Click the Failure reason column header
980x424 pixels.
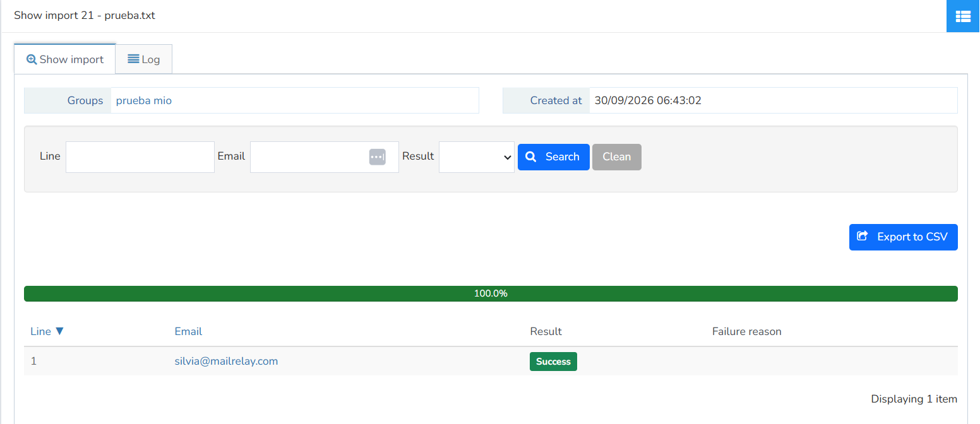tap(747, 331)
